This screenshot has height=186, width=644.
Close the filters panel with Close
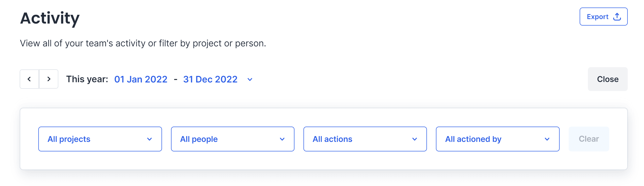click(x=607, y=79)
